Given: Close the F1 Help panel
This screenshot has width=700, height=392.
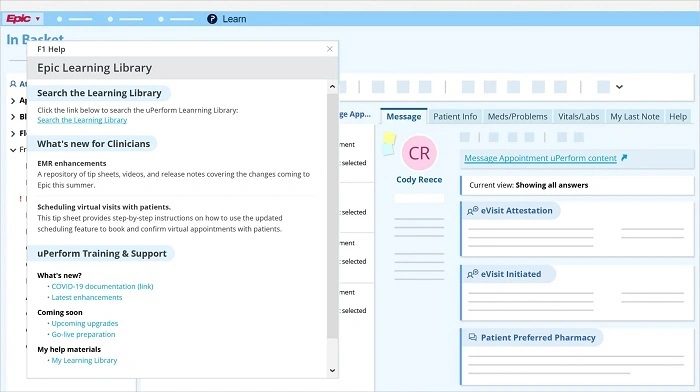Looking at the screenshot, I should 329,49.
